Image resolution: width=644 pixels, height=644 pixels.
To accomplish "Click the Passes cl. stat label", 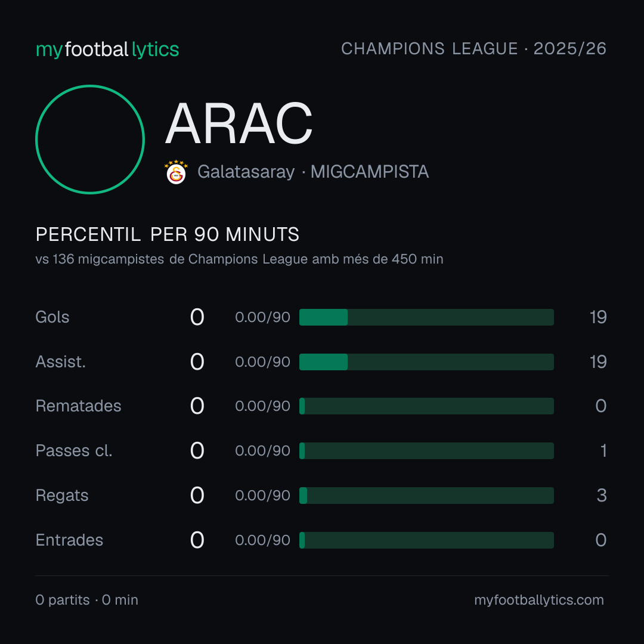I will [74, 451].
